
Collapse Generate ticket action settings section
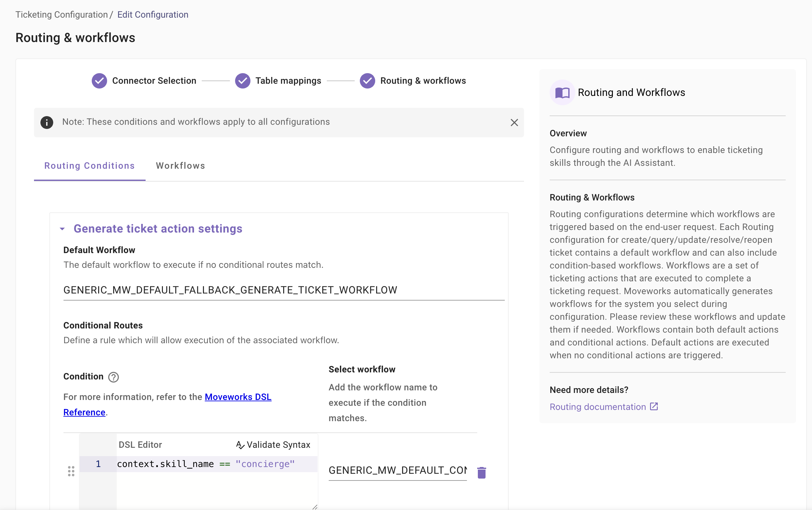(63, 229)
